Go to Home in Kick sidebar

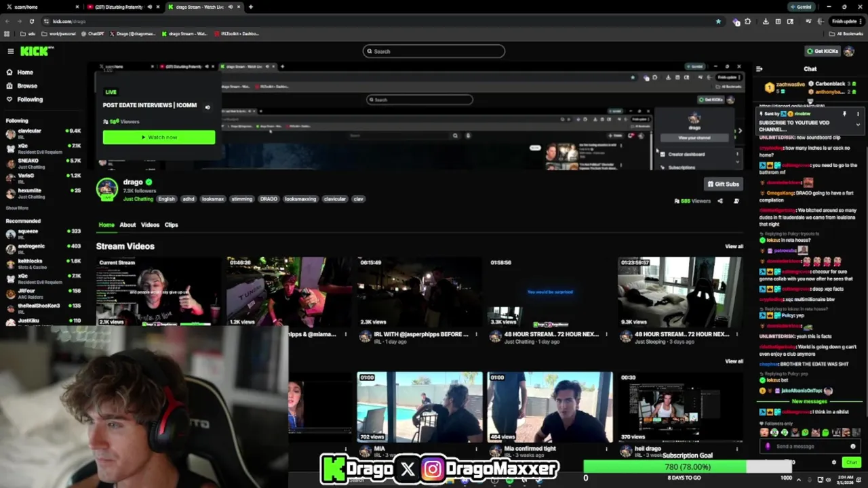click(x=20, y=72)
